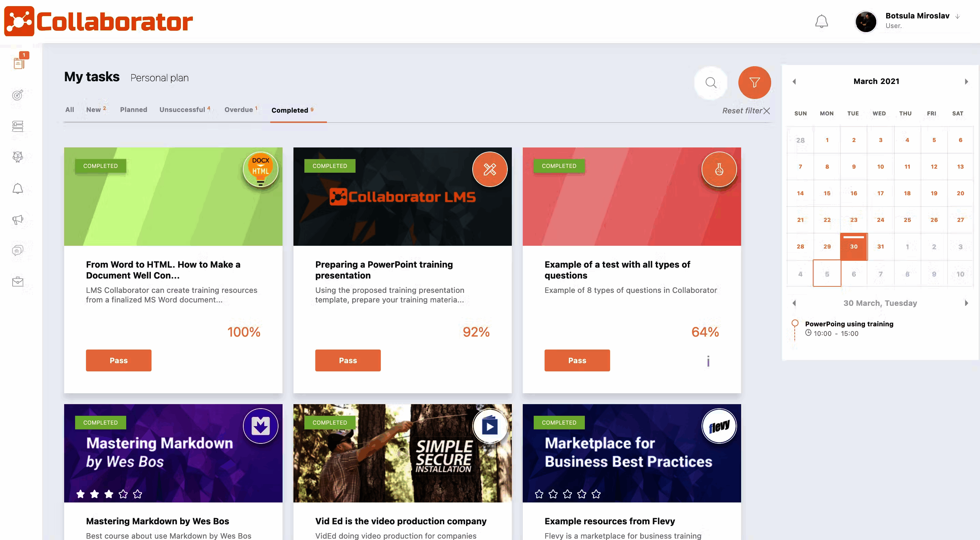The image size is (980, 540).
Task: Open the orange filter funnel button
Action: tap(754, 83)
